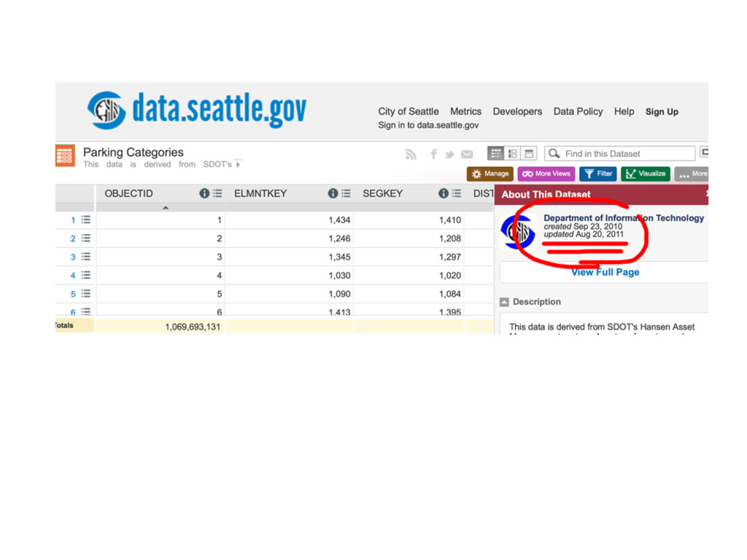Open More Views panel
Screen dimensions: 747x560
coord(546,174)
